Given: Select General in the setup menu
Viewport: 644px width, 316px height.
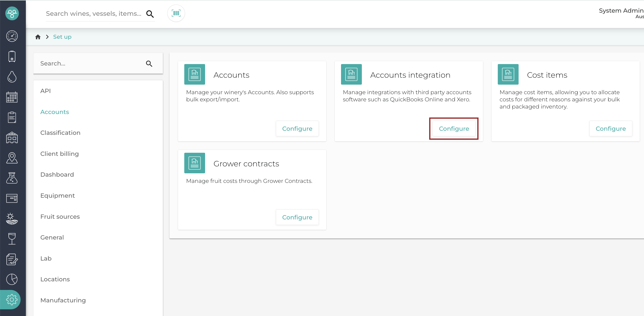Looking at the screenshot, I should (x=52, y=237).
